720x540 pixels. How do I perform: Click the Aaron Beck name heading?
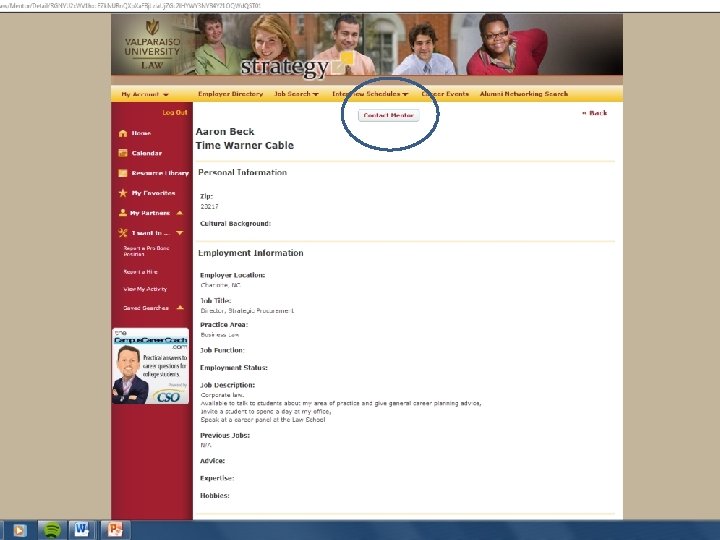click(x=225, y=131)
